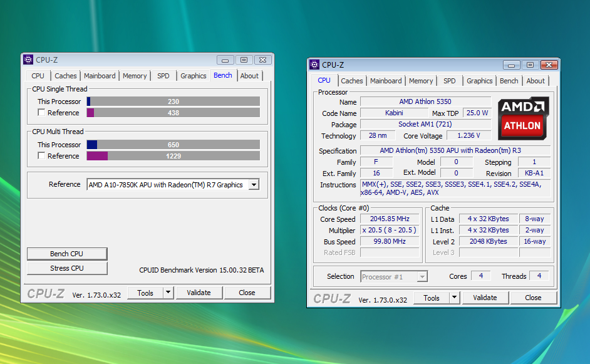The width and height of the screenshot is (590, 364).
Task: Open Memory tab in right window
Action: pos(421,81)
